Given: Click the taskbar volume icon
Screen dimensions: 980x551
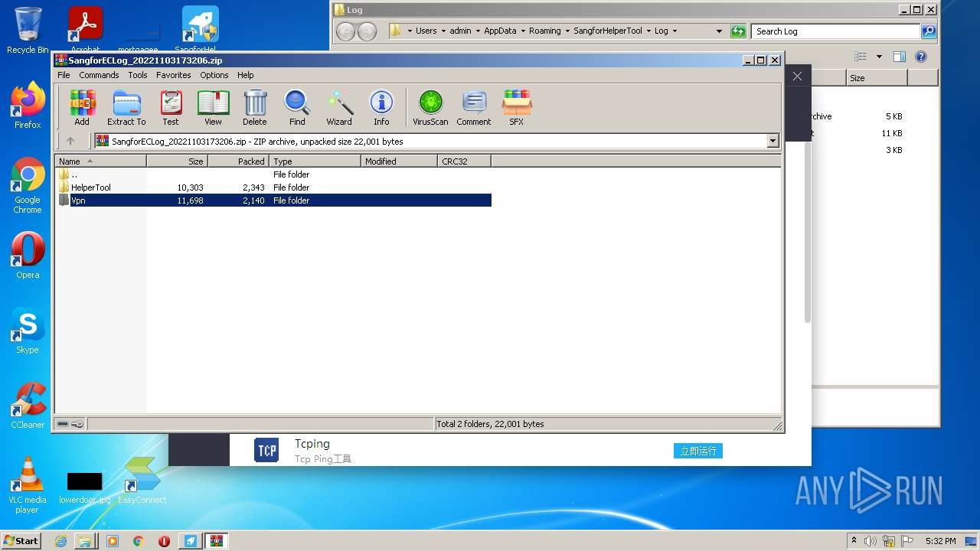Looking at the screenshot, I should (871, 541).
